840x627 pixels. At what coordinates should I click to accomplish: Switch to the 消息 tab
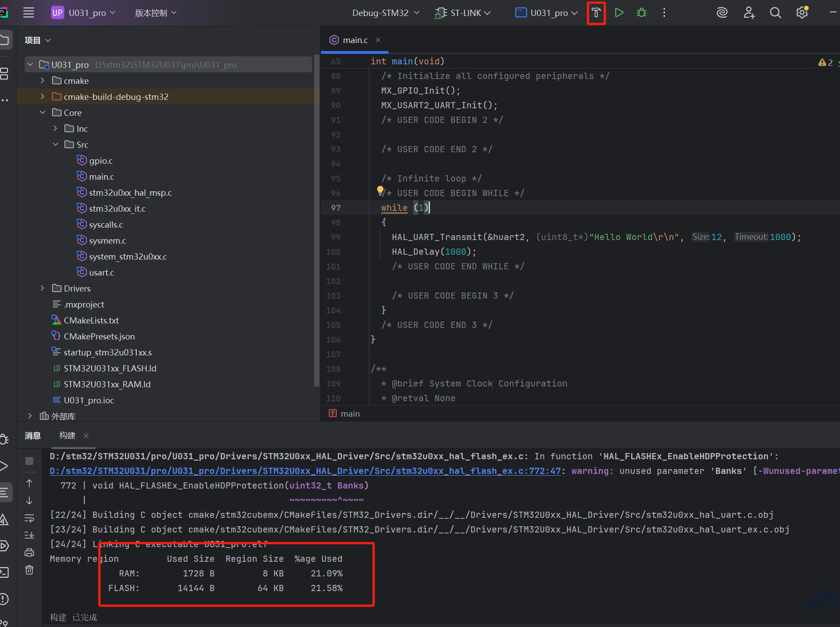coord(33,436)
